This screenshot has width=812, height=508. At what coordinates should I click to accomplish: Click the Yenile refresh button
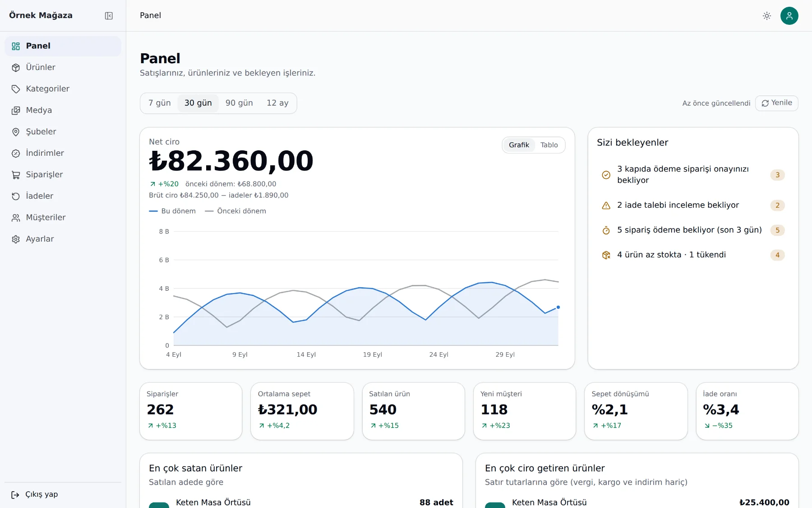pyautogui.click(x=777, y=103)
